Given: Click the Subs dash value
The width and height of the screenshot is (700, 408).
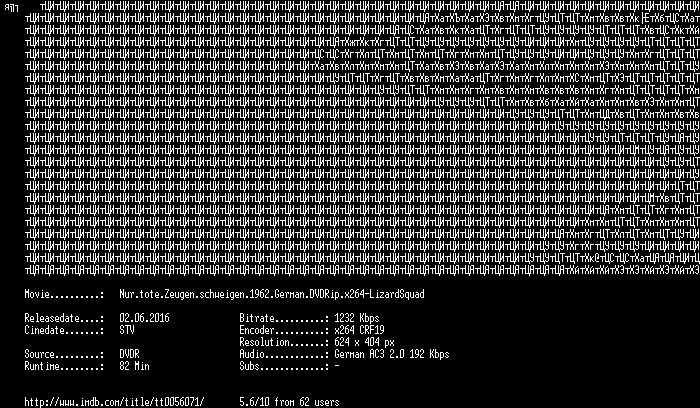Looking at the screenshot, I should point(337,366).
